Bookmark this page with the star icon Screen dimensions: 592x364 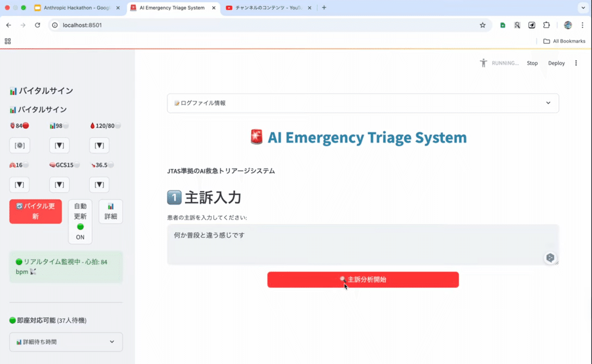click(x=482, y=25)
